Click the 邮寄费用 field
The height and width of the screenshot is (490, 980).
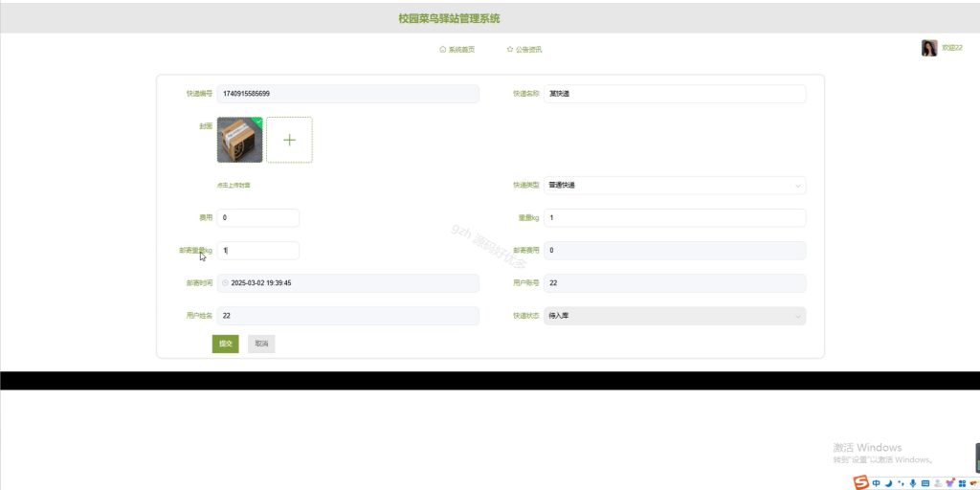coord(675,251)
